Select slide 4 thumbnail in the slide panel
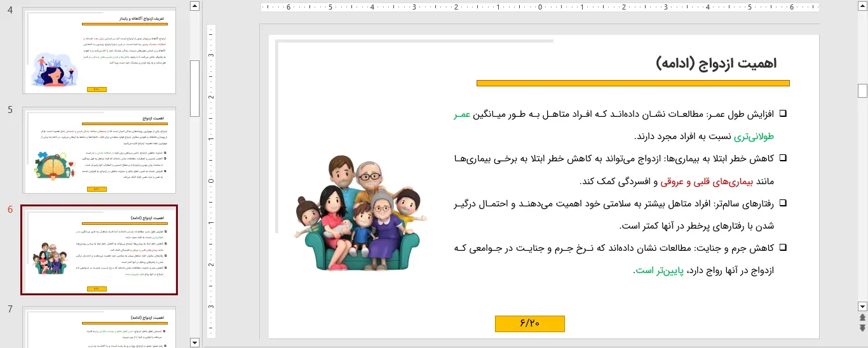This screenshot has width=868, height=348. (99, 51)
